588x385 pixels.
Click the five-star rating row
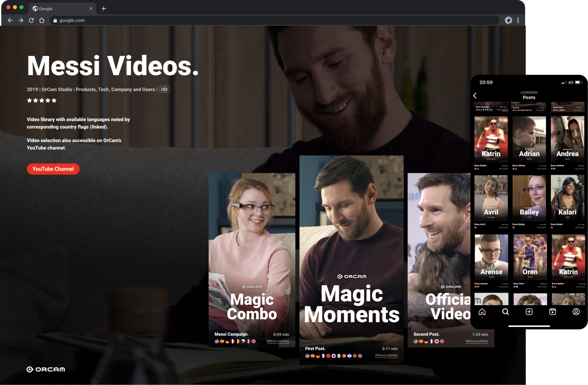42,100
